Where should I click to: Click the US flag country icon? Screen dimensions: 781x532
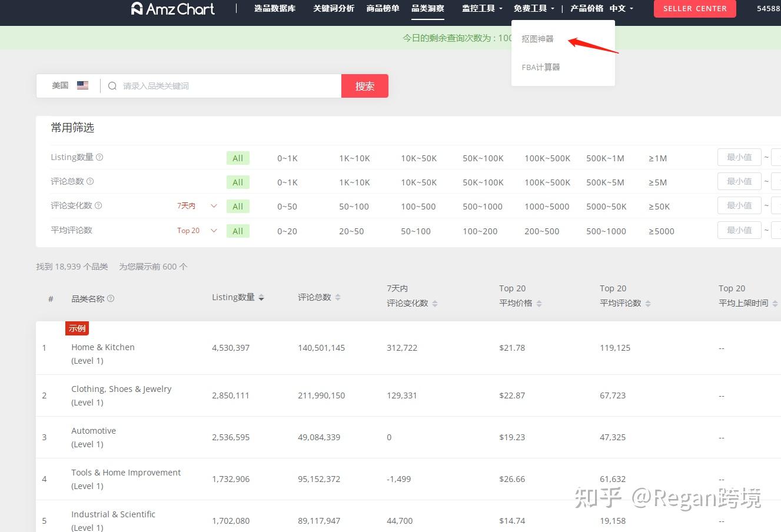(83, 85)
